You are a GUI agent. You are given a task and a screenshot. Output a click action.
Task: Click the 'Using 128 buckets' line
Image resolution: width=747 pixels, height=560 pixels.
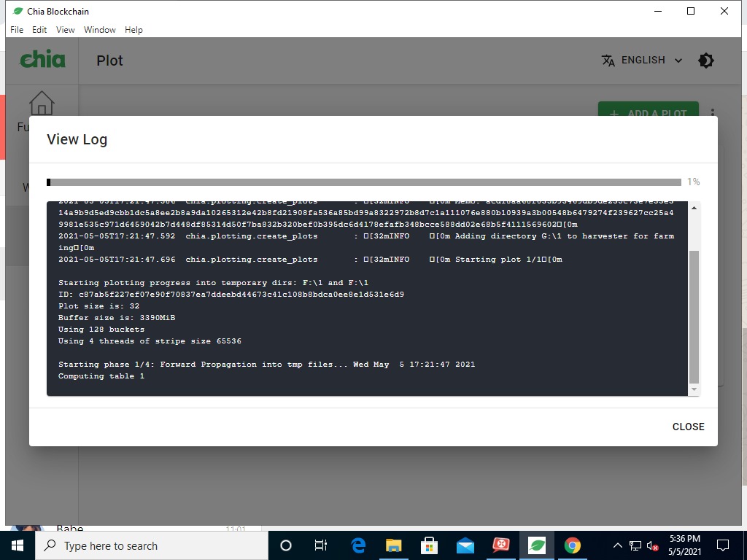(101, 330)
